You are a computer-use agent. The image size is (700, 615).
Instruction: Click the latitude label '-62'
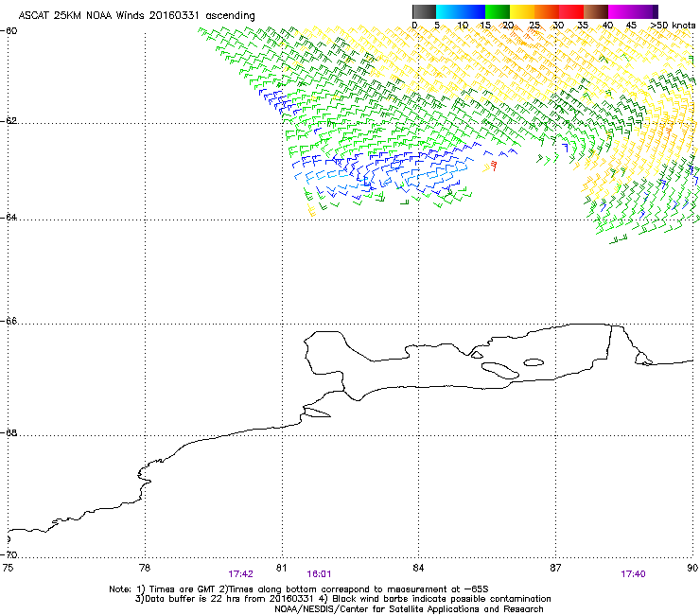[x=9, y=121]
